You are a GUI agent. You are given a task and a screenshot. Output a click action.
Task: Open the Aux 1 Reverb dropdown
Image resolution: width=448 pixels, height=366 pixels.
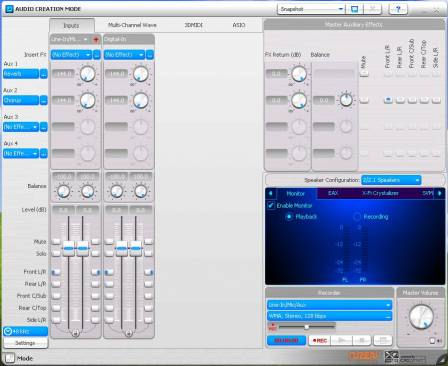[x=21, y=74]
